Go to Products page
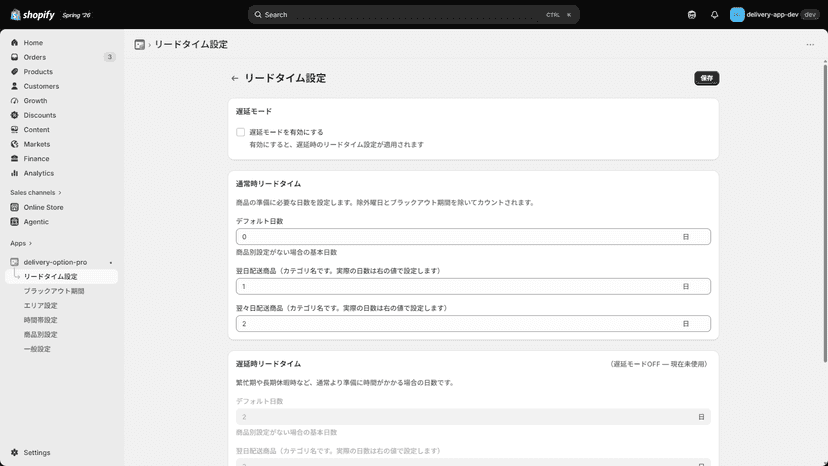 [38, 71]
